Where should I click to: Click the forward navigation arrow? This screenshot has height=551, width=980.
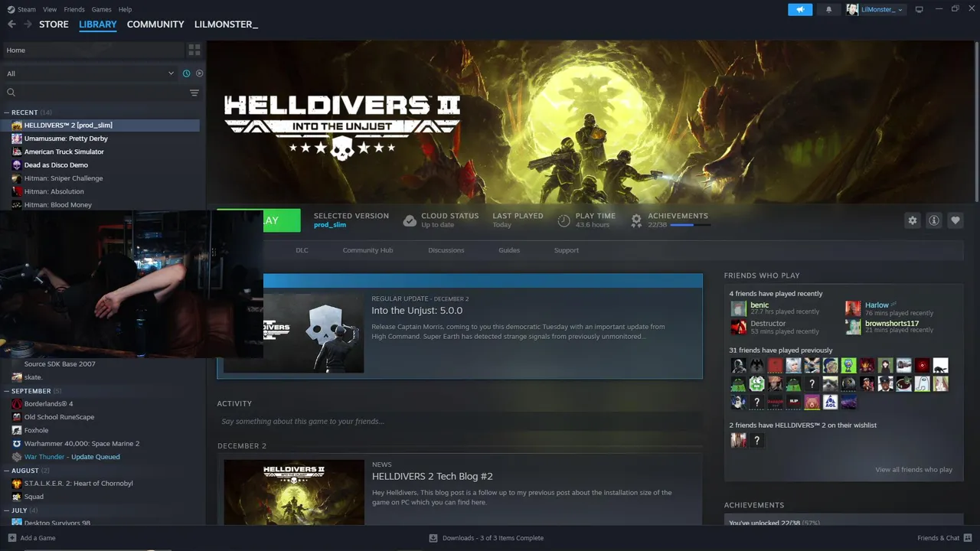[28, 24]
